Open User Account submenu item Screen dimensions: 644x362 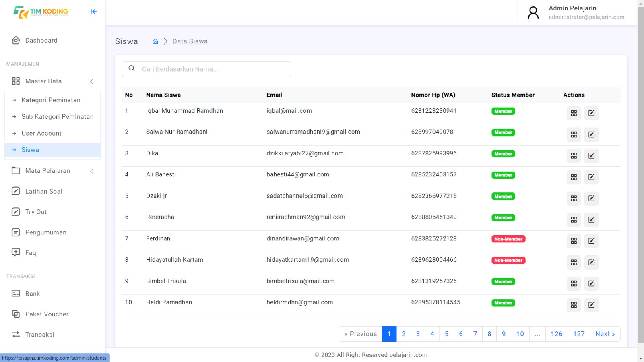52,133
